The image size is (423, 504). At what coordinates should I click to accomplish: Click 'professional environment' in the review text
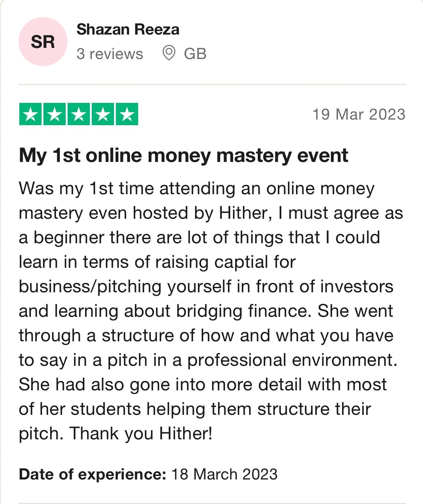point(292,360)
